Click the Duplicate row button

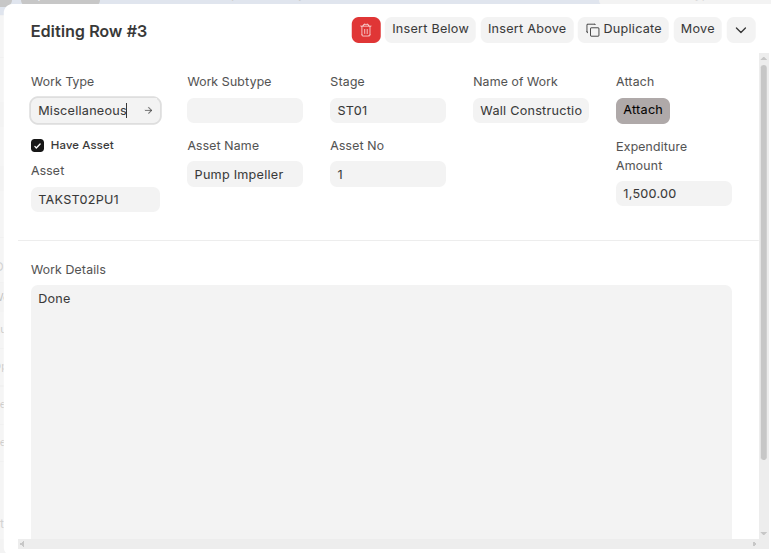click(623, 30)
